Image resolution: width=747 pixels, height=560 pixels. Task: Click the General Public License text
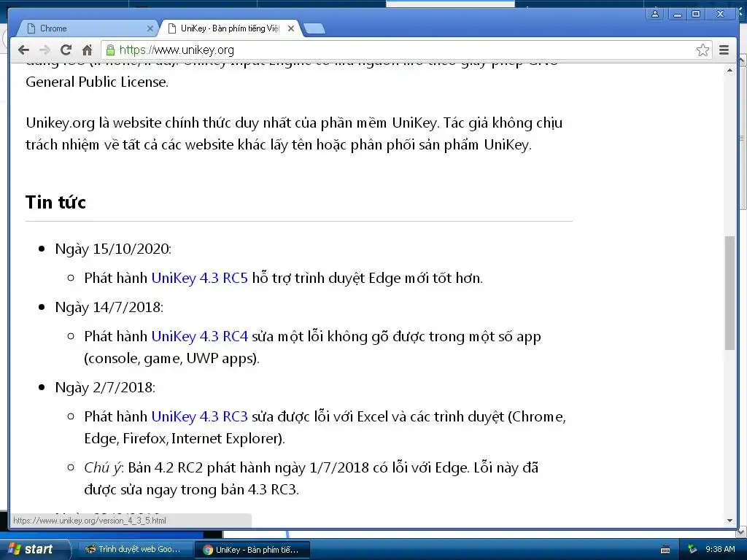click(x=97, y=82)
